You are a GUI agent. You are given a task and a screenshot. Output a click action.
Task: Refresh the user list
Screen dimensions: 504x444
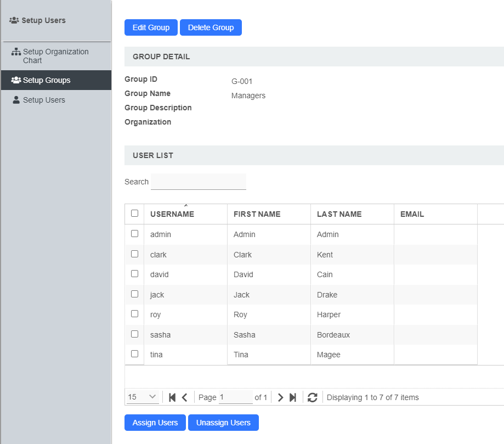click(x=313, y=397)
